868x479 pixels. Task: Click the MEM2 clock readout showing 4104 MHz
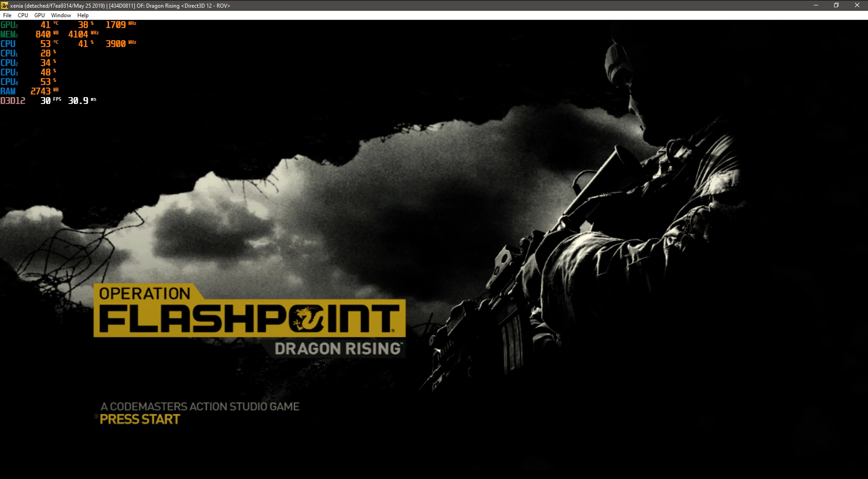pyautogui.click(x=78, y=34)
